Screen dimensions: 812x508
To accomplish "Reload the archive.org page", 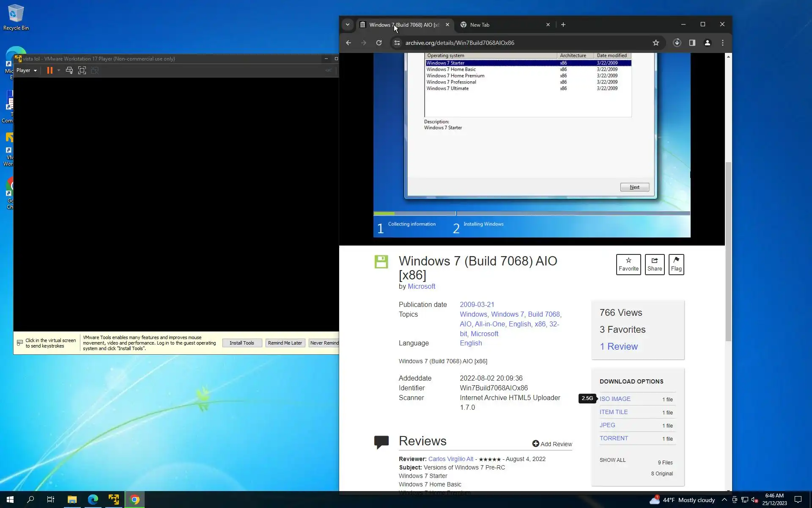I will pyautogui.click(x=379, y=43).
